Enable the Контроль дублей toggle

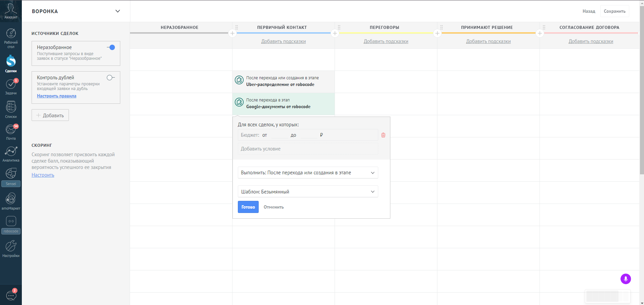111,78
